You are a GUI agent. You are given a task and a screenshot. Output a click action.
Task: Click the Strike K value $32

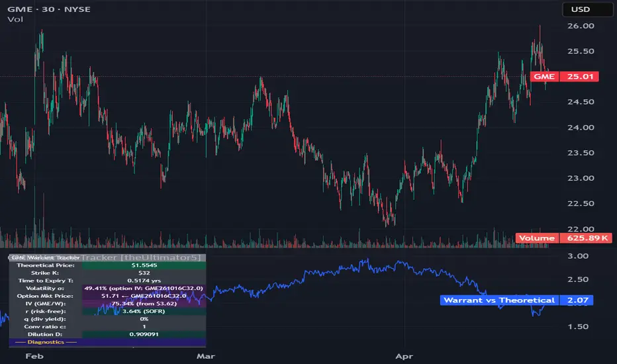click(144, 273)
